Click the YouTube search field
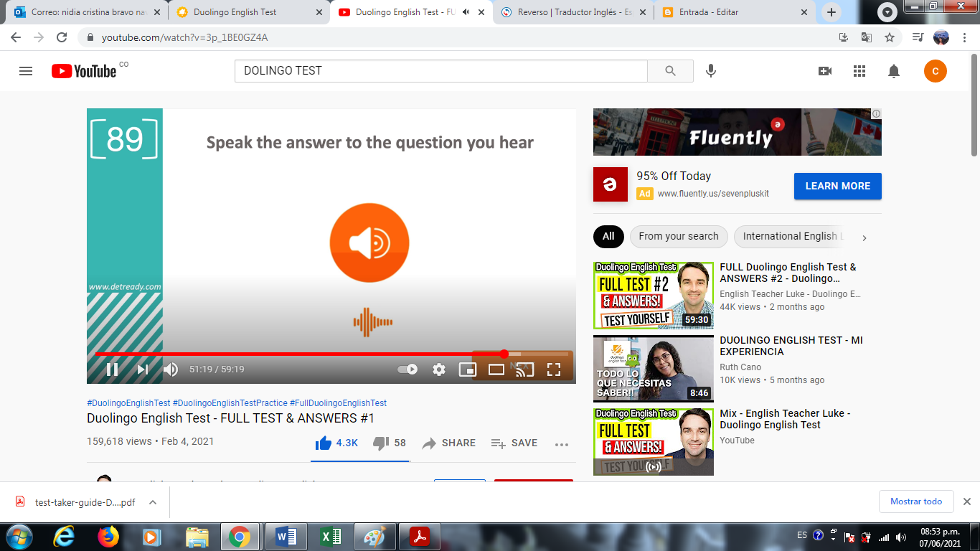This screenshot has height=551, width=980. pyautogui.click(x=441, y=71)
